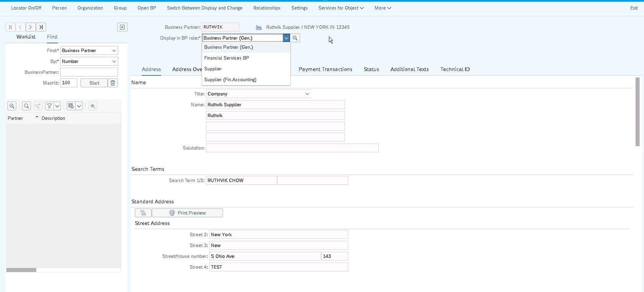The width and height of the screenshot is (644, 292).
Task: Click the Street 2 field New York
Action: (x=279, y=235)
